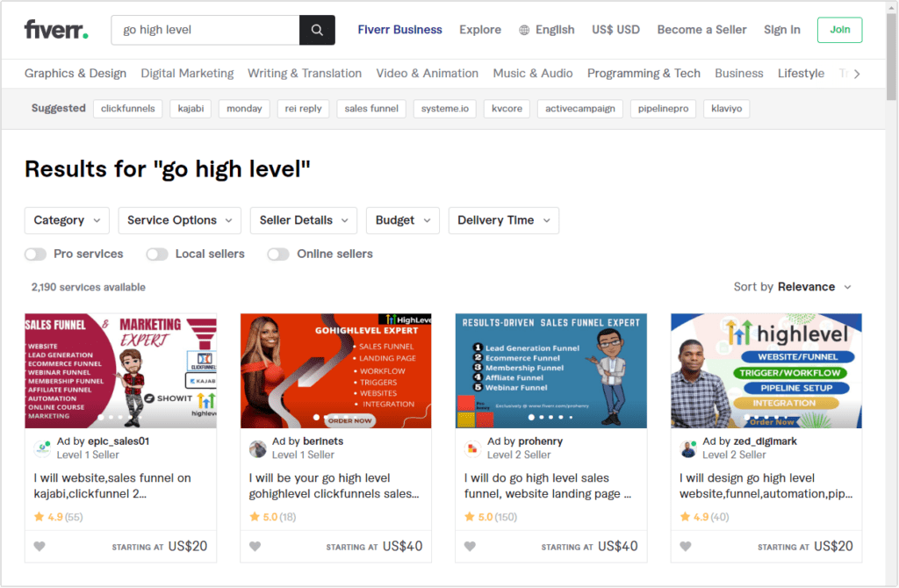This screenshot has height=588, width=899.
Task: Open Digital Marketing category
Action: tap(188, 74)
